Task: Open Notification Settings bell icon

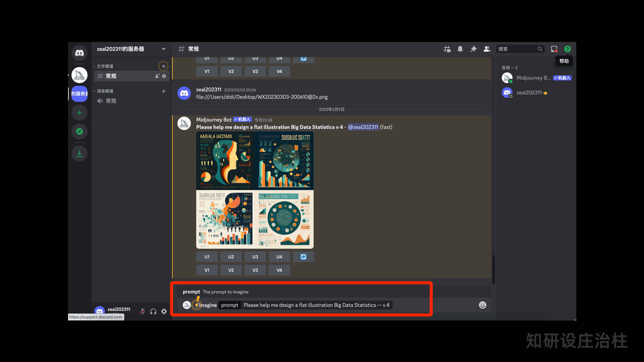Action: pyautogui.click(x=460, y=49)
